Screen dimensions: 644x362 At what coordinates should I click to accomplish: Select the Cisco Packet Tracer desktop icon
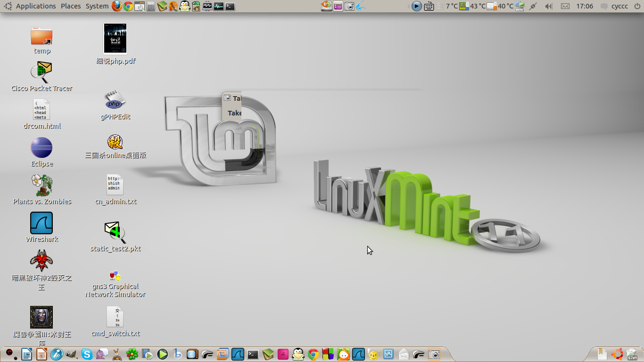point(42,76)
